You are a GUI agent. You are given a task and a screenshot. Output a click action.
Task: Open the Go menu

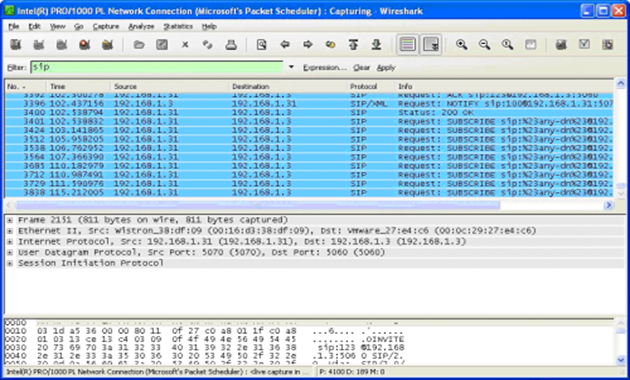click(x=78, y=27)
